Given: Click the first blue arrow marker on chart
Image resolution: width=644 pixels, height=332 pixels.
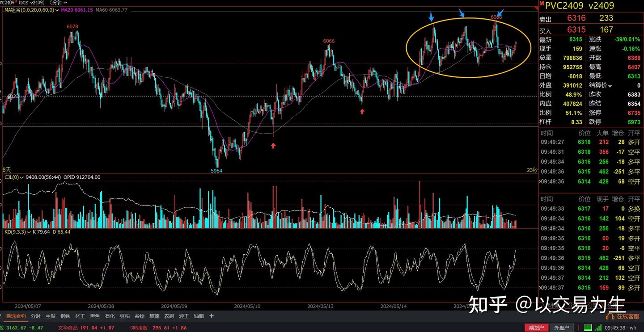Looking at the screenshot, I should click(x=431, y=17).
